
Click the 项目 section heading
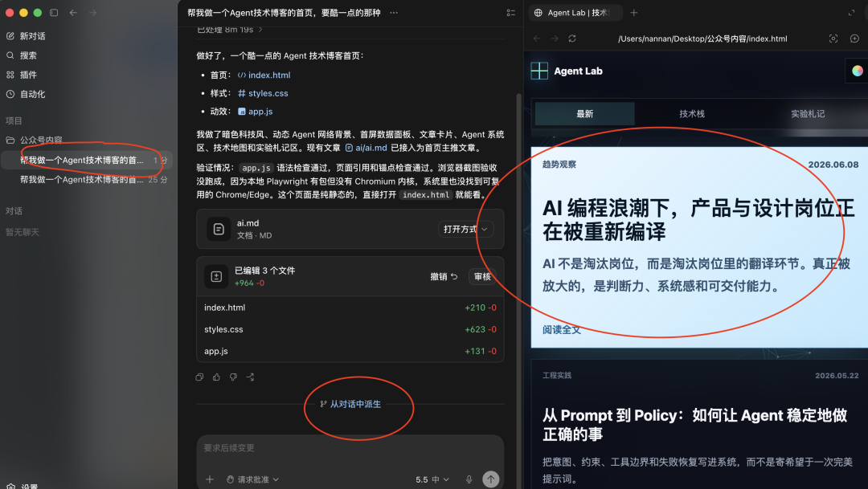(14, 120)
